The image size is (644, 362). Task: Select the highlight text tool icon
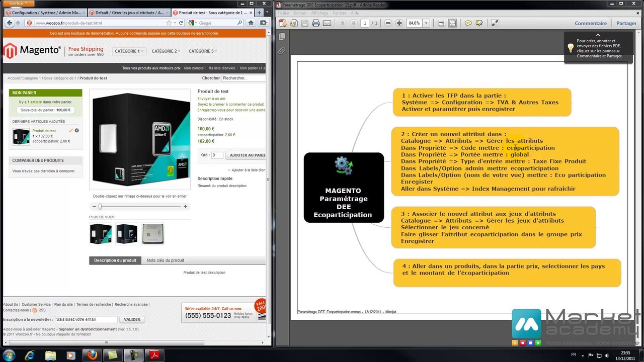coord(479,23)
